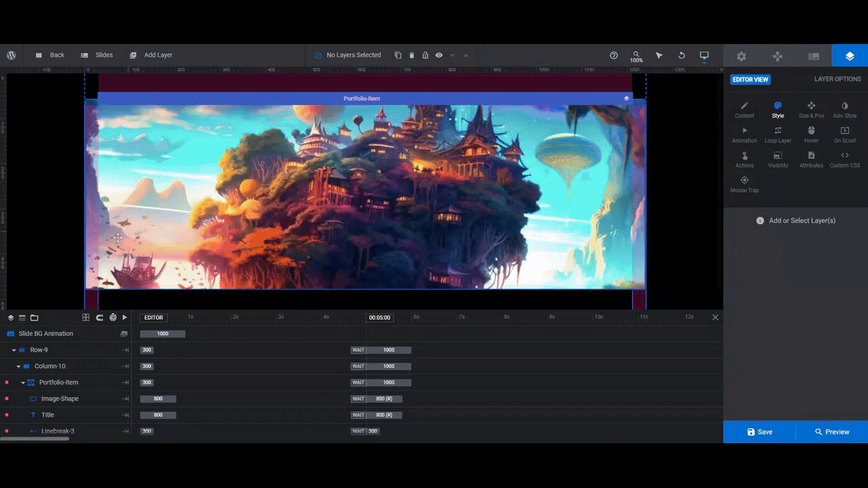
Task: Collapse the Column-10 tree item
Action: (19, 367)
